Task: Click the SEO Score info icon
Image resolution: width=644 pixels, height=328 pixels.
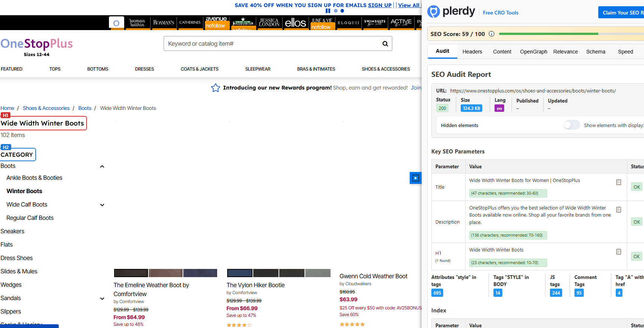Action: pyautogui.click(x=492, y=34)
